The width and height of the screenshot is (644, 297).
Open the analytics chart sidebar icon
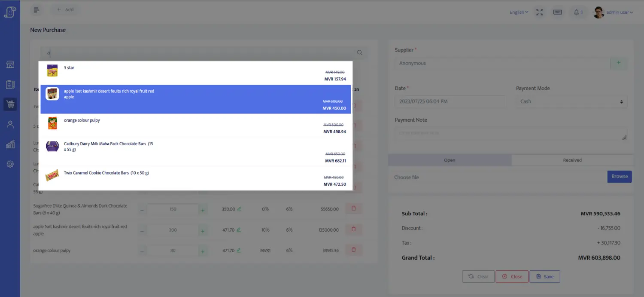(x=10, y=144)
